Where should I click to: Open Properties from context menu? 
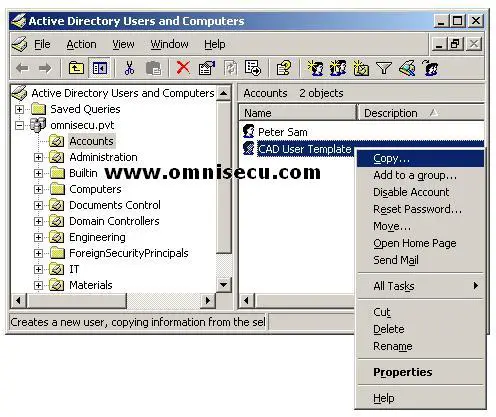420,372
